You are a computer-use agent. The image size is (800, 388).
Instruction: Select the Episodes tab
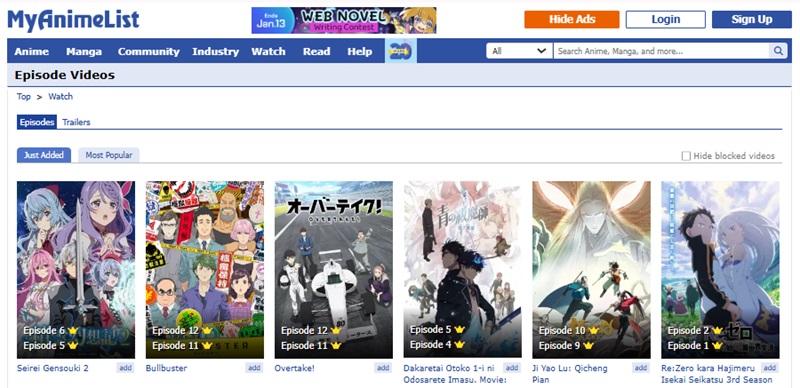(37, 123)
